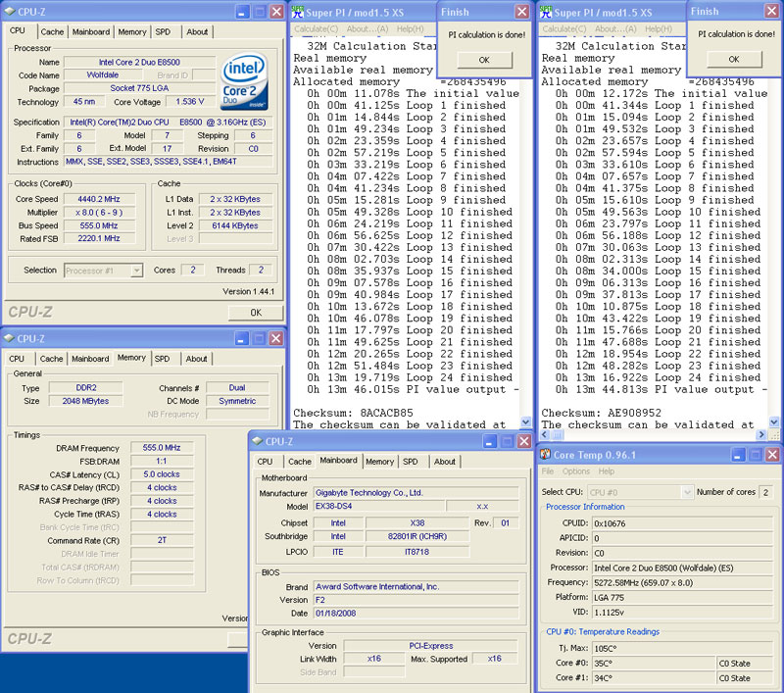
Task: Open SPD tab in top CPU-Z window
Action: click(163, 31)
